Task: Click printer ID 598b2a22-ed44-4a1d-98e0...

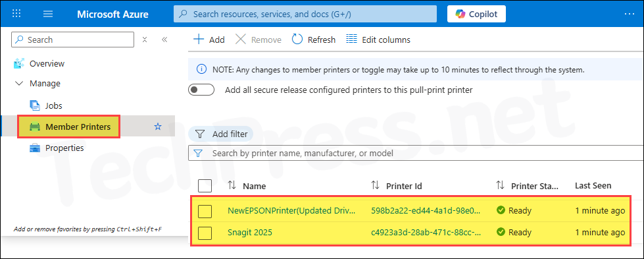Action: (426, 211)
